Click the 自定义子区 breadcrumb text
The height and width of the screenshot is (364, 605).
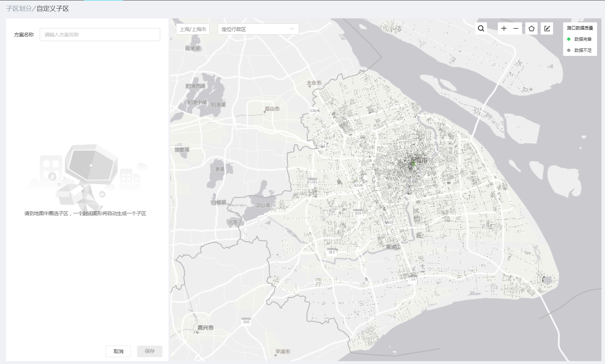click(x=53, y=8)
